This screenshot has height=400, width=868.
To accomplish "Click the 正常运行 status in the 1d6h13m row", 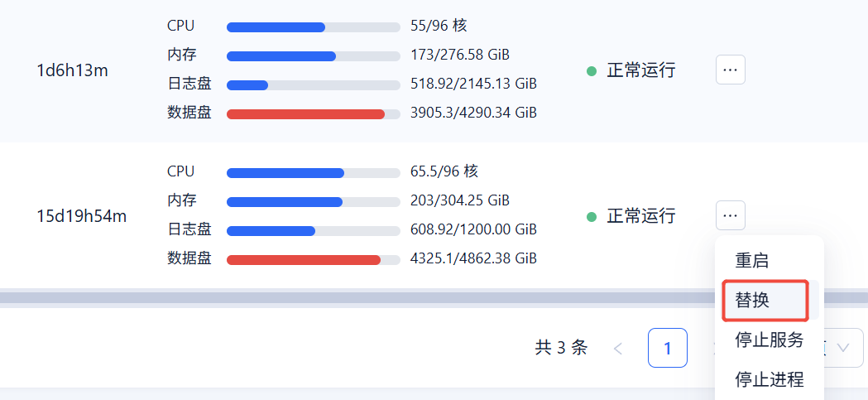I will [x=640, y=71].
